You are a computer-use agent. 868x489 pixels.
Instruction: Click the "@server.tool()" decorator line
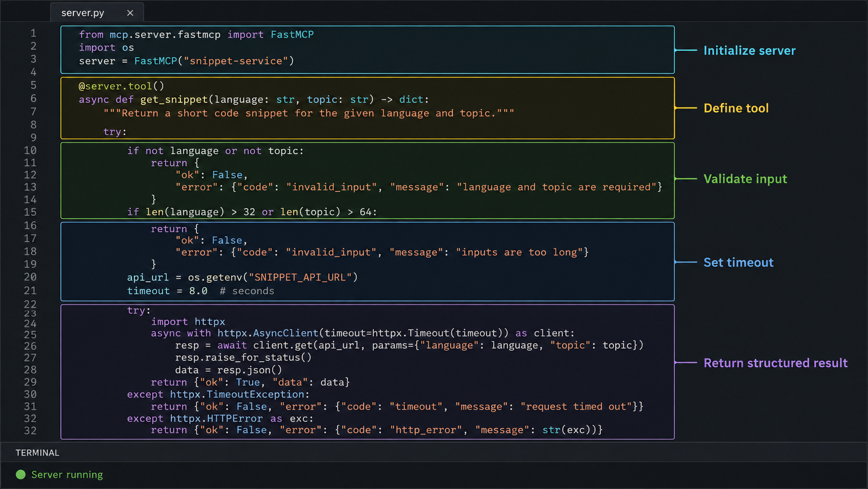tap(121, 86)
